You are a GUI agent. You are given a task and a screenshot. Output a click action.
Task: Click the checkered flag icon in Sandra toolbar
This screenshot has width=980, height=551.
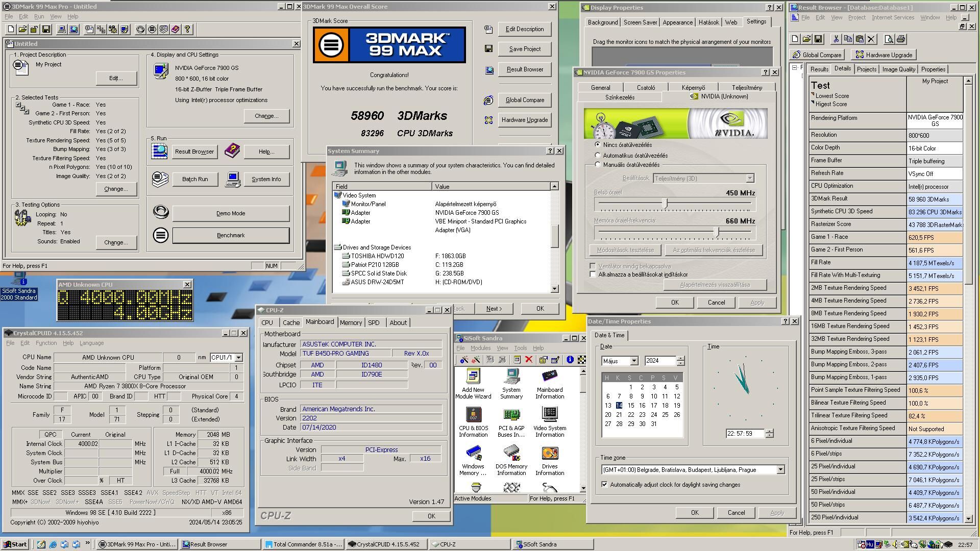point(581,360)
